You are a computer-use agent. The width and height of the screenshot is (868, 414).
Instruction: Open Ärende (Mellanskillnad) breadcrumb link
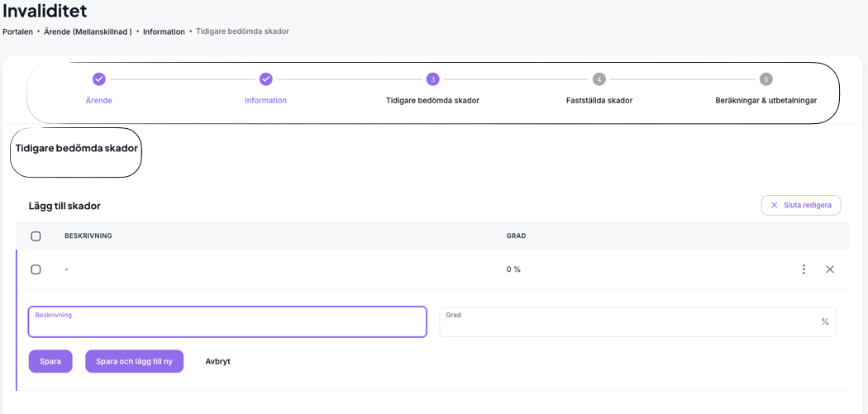point(88,32)
